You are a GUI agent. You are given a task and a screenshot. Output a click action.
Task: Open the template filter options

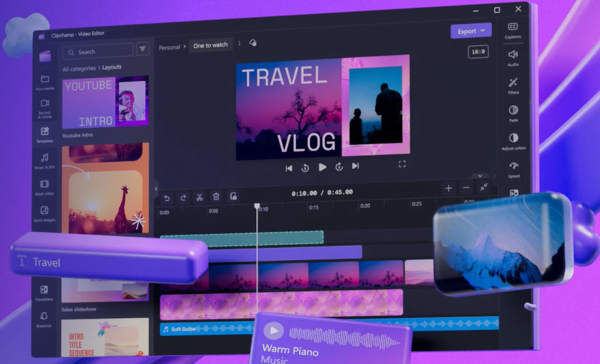(x=142, y=49)
